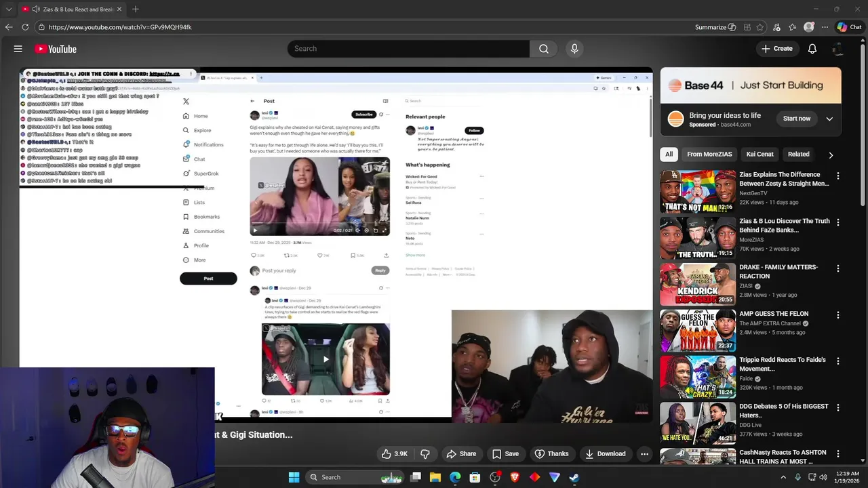Viewport: 868px width, 488px height.
Task: Select the From MoreZIAS filter chip
Action: (709, 154)
